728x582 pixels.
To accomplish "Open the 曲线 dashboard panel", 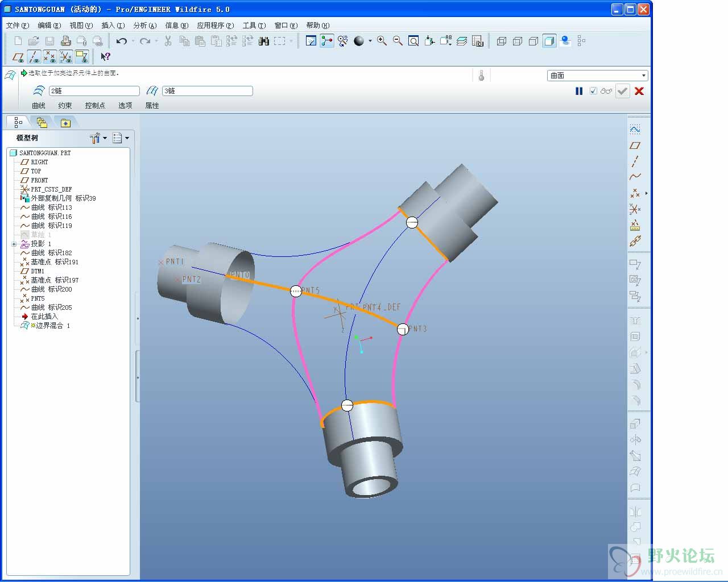I will (x=39, y=106).
